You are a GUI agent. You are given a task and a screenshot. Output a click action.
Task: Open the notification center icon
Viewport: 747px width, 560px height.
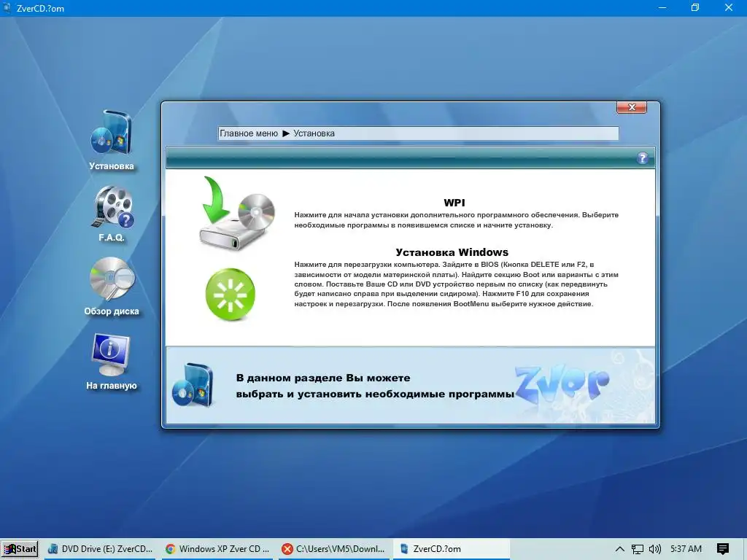[723, 549]
